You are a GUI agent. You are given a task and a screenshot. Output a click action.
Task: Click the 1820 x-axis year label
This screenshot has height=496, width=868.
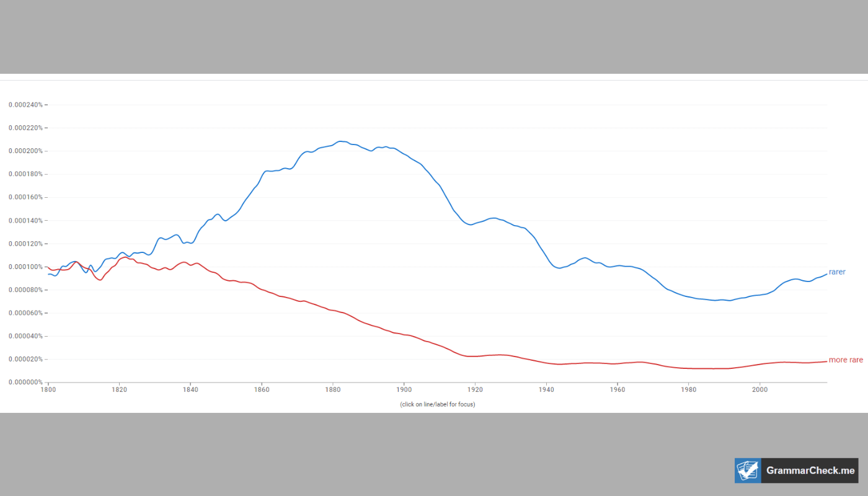[x=120, y=390]
